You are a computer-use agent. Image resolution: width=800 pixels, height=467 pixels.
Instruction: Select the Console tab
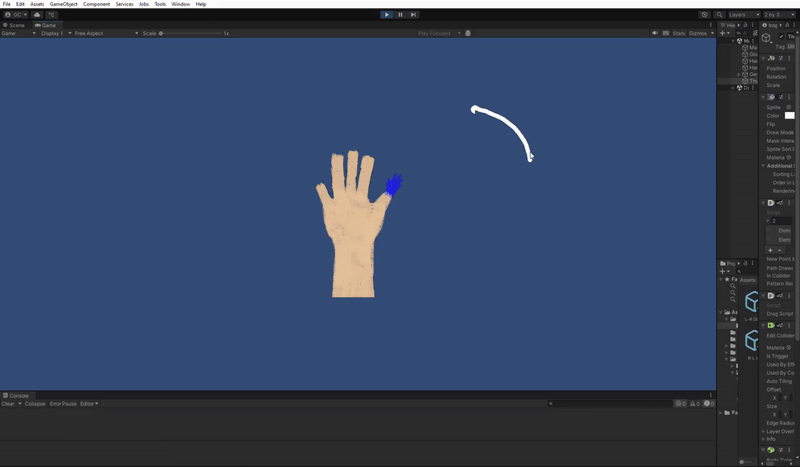[16, 396]
